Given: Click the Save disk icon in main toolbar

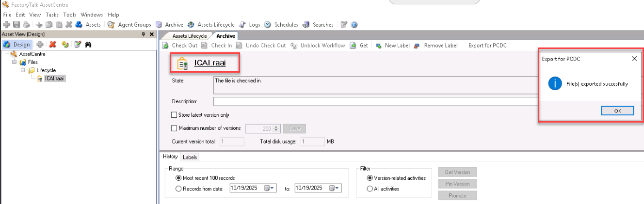Looking at the screenshot, I should pos(16,25).
